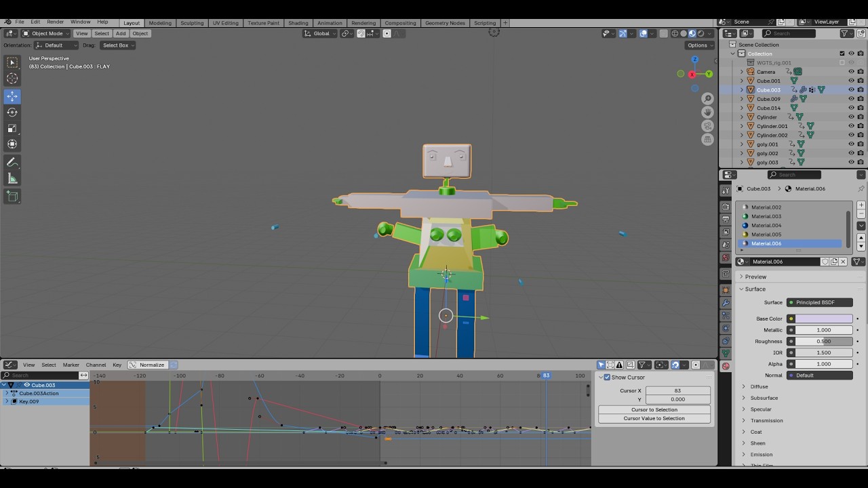868x488 pixels.
Task: Hide Cube.003 using its eye icon
Action: pyautogui.click(x=852, y=89)
